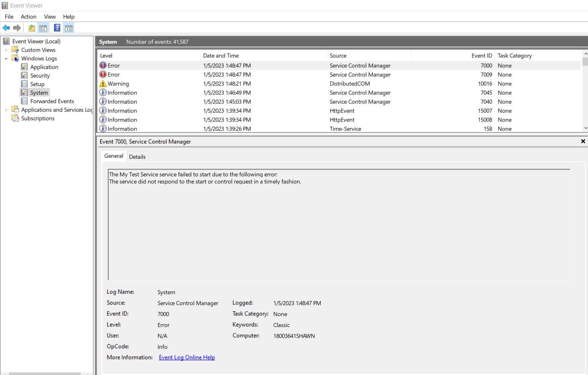Collapse the Windows Logs tree node
Screen dimensions: 588x375
[6, 59]
